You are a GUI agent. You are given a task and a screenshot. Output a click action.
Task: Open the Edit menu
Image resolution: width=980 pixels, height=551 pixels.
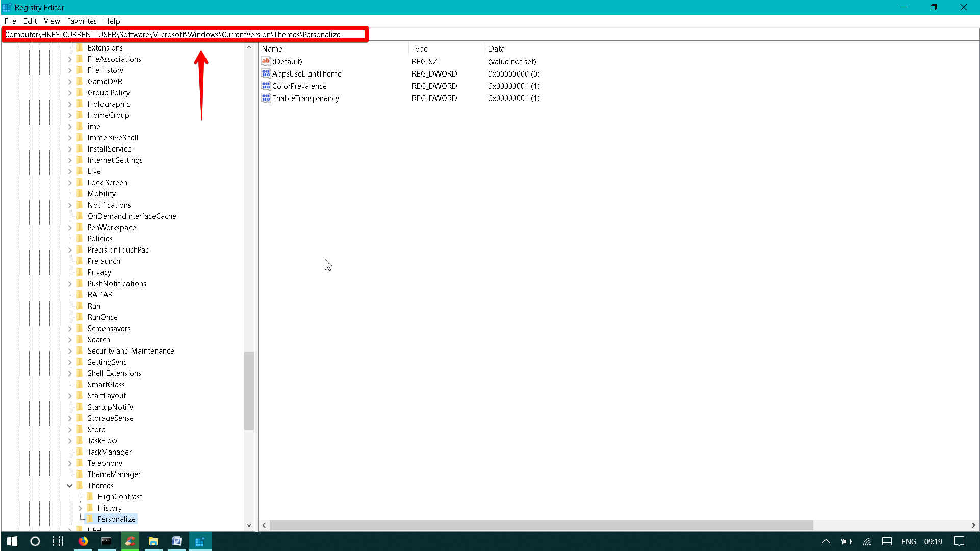coord(30,21)
